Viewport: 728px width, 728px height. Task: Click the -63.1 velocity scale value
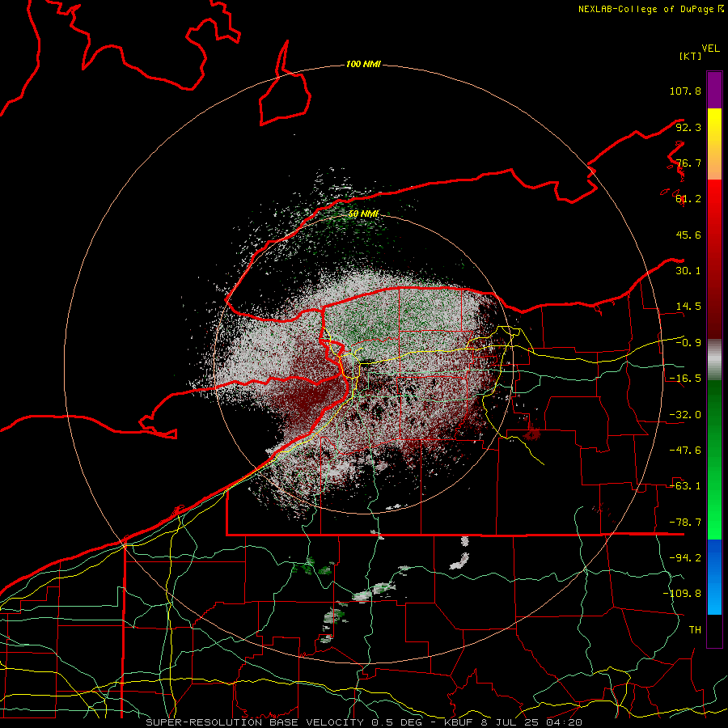[685, 486]
